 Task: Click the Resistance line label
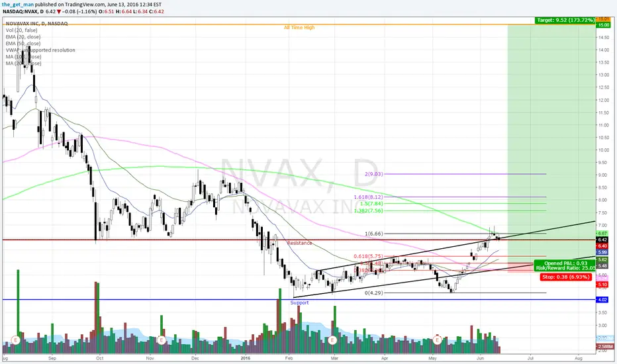299,243
